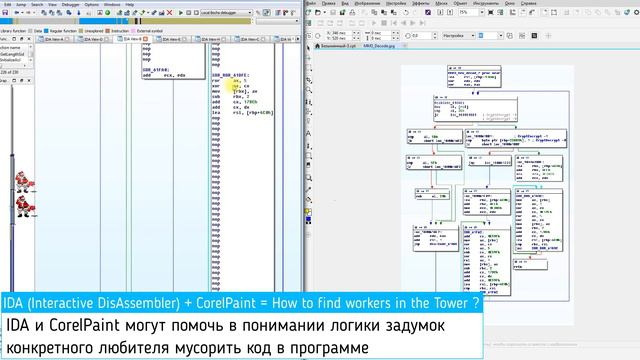
Task: Click the red X delete icon in IDA
Action: pos(169,13)
